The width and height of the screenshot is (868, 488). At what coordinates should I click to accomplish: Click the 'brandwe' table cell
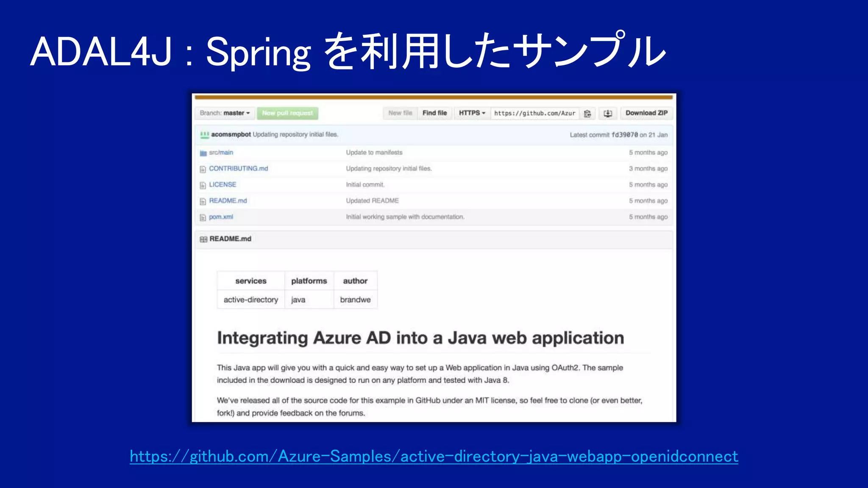click(x=355, y=300)
